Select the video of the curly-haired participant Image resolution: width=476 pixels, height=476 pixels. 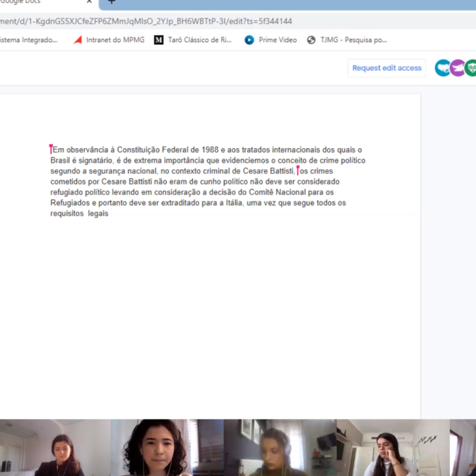[155, 447]
